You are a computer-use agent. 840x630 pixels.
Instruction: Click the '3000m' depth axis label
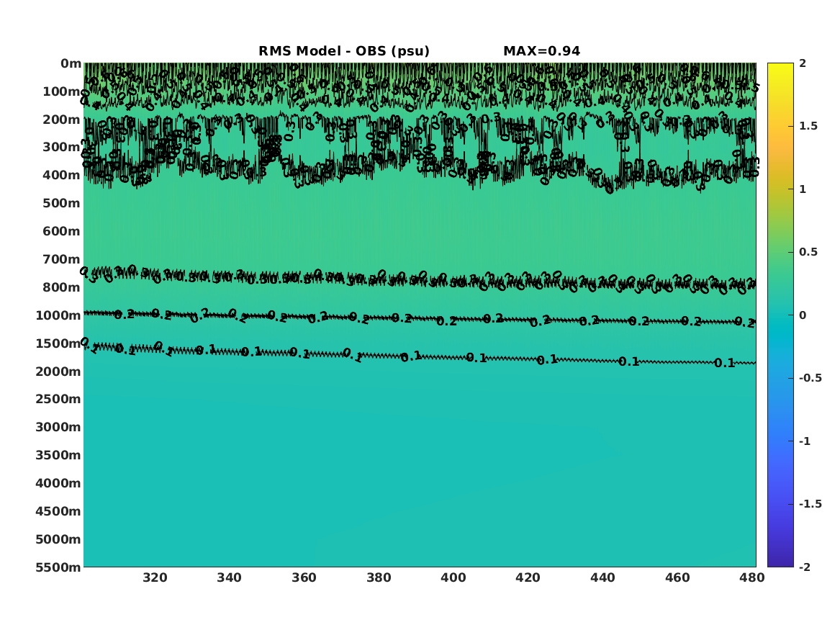pyautogui.click(x=58, y=427)
